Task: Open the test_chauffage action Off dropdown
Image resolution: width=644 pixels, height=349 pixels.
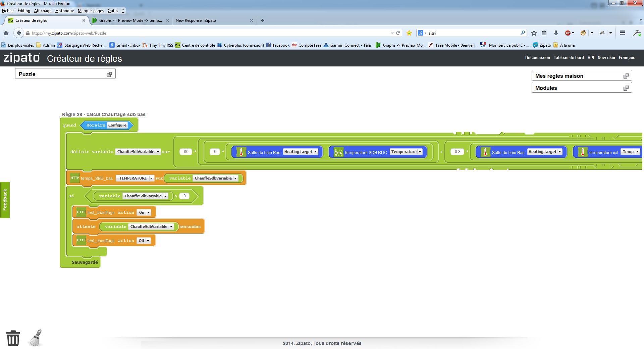Action: coord(148,241)
